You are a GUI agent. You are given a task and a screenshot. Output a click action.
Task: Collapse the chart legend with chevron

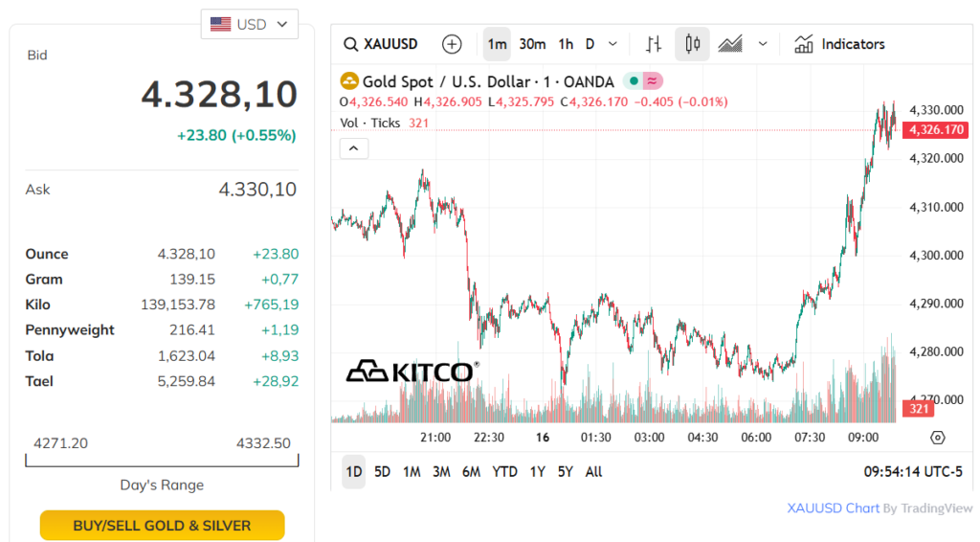coord(354,147)
